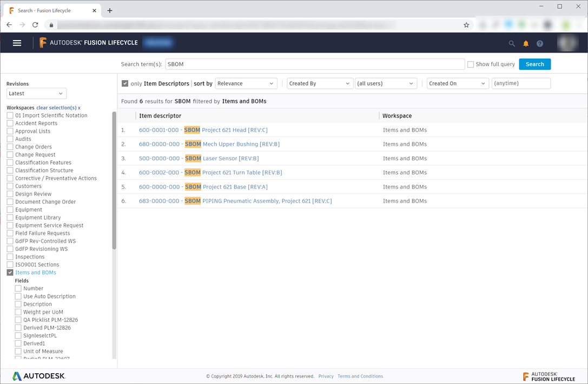Open the Relevance sort by dropdown
The height and width of the screenshot is (384, 588).
[246, 83]
